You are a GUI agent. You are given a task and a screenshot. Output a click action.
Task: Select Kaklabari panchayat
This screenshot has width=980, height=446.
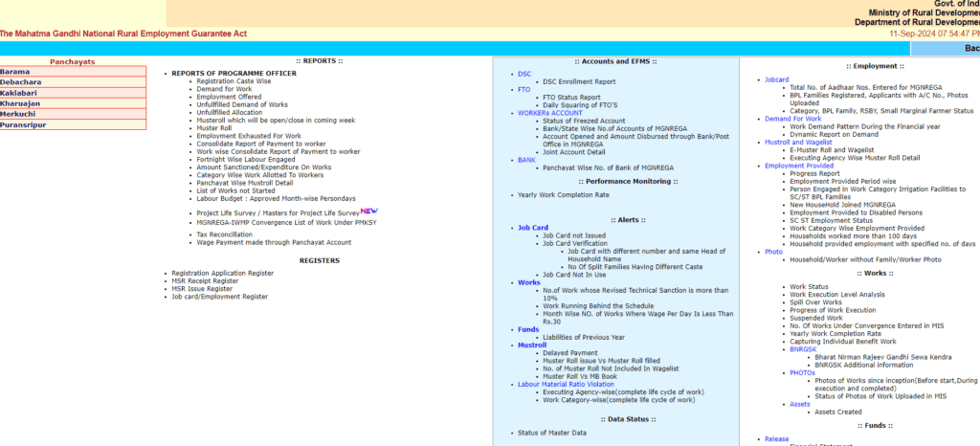coord(20,93)
